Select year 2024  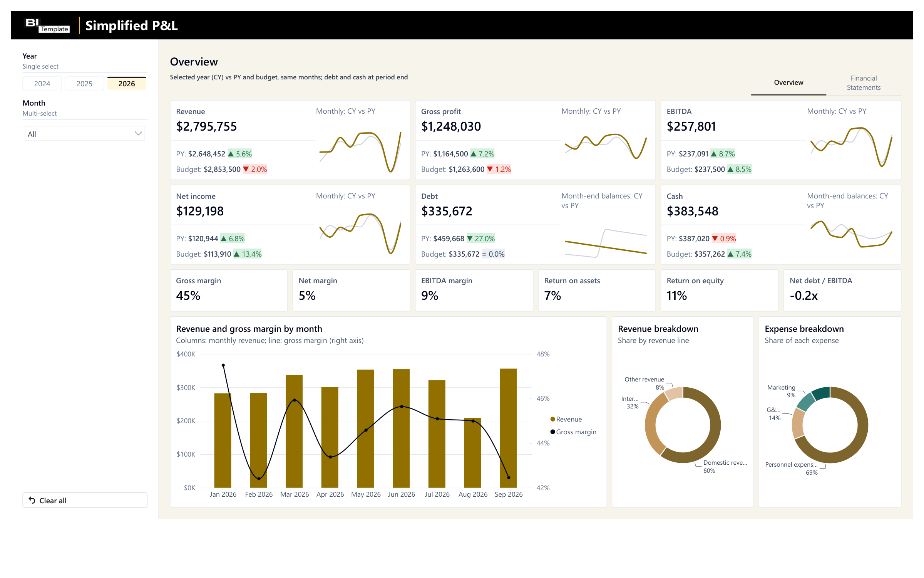(42, 84)
